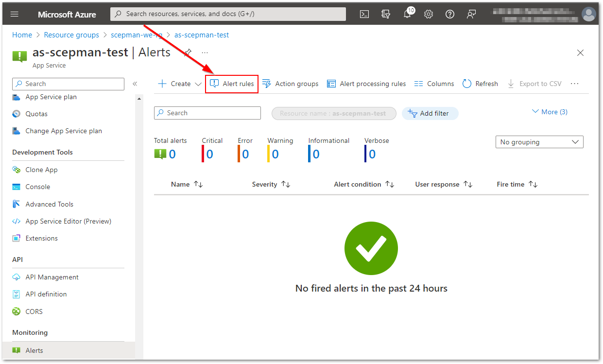Sort by User response column

[444, 184]
